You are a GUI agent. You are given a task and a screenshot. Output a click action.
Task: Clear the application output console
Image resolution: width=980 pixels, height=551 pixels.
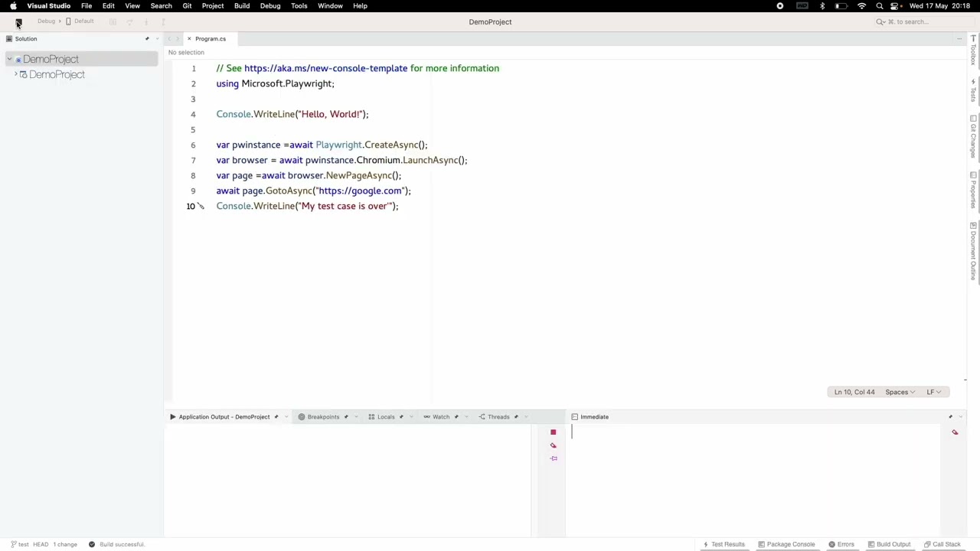pyautogui.click(x=553, y=445)
